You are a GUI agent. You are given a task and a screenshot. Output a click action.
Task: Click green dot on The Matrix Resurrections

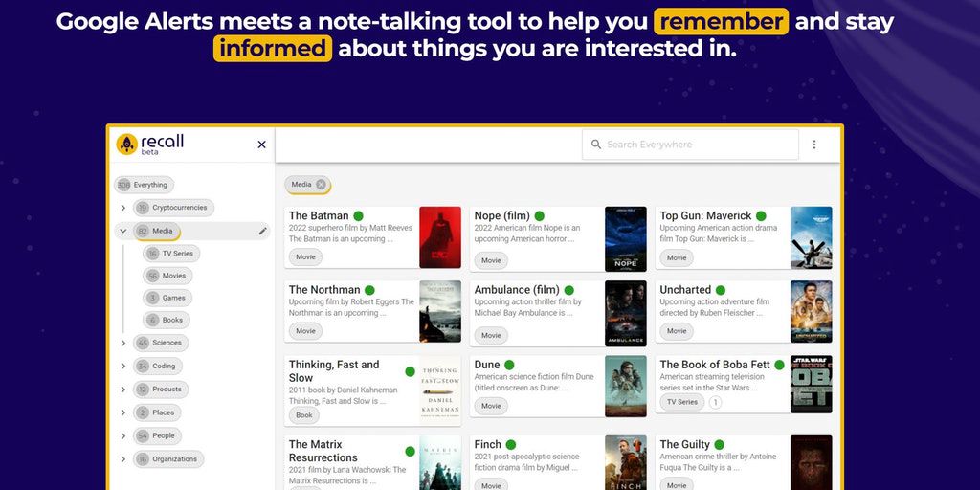tap(410, 452)
